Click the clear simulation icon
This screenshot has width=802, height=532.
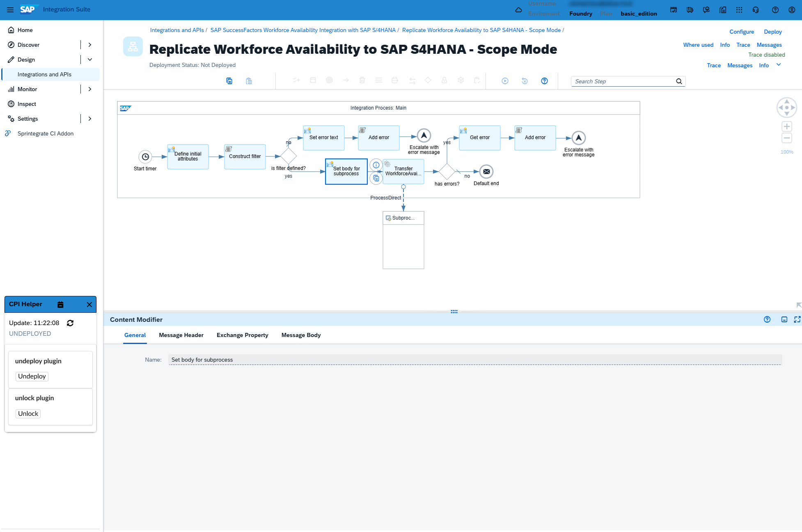tap(525, 81)
